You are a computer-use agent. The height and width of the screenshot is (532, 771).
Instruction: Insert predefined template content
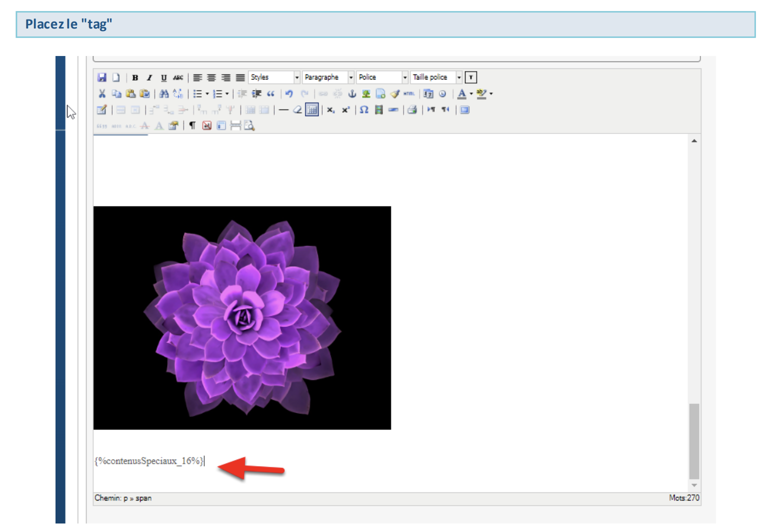tap(221, 125)
